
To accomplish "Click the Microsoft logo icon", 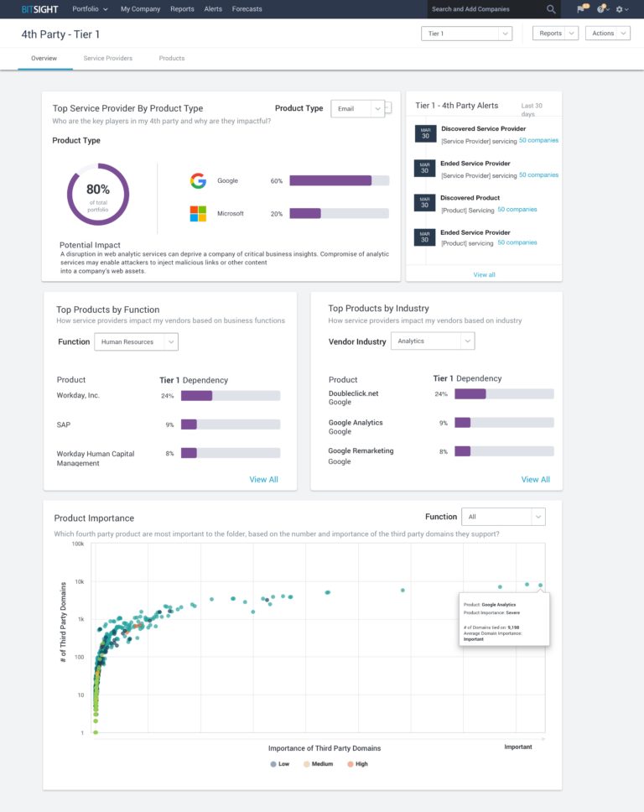I will pyautogui.click(x=198, y=213).
